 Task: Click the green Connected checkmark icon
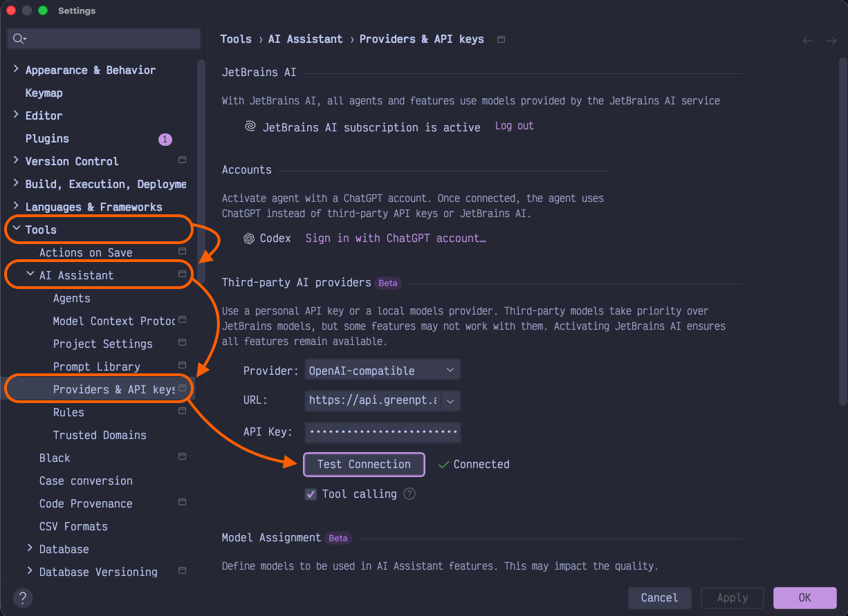[444, 465]
